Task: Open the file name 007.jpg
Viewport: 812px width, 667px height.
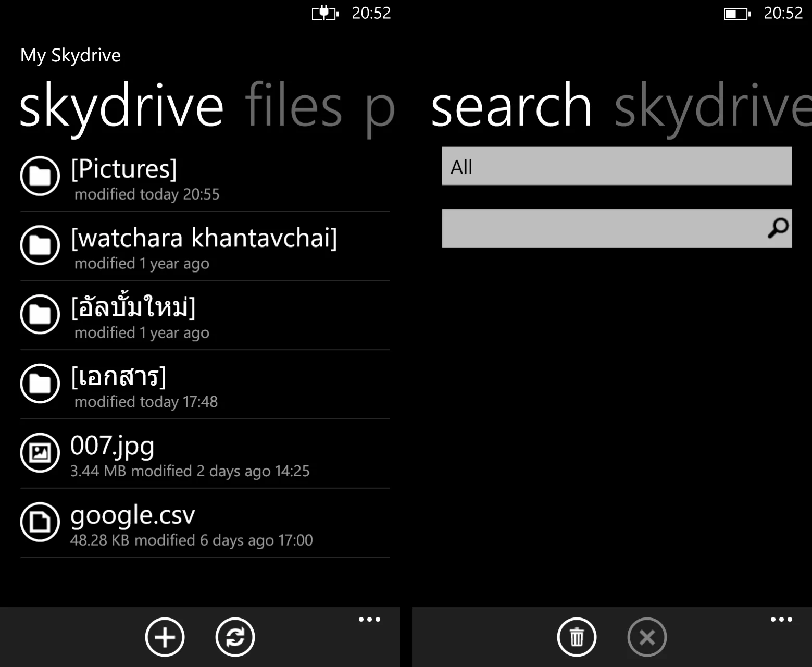Action: (x=113, y=447)
